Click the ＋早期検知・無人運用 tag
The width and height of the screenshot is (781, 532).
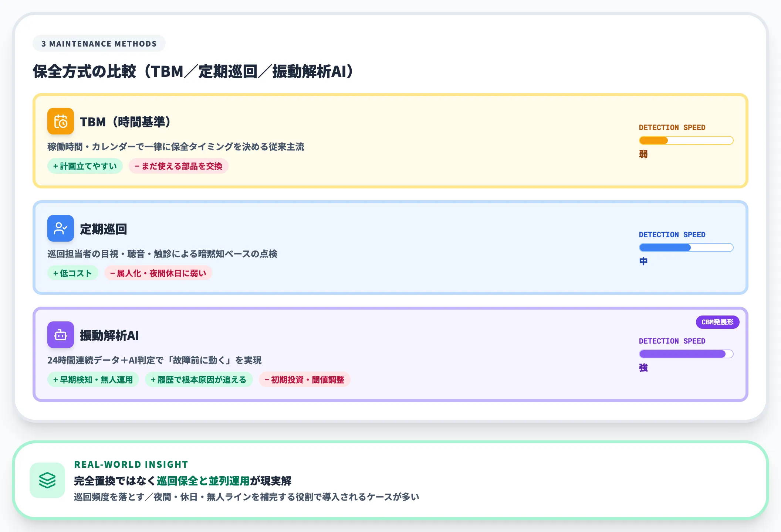93,380
